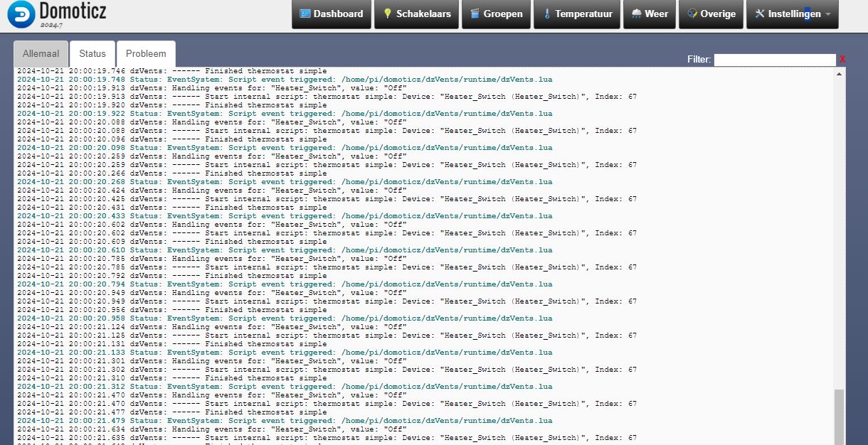Click the Instellingen wrench icon

click(760, 14)
